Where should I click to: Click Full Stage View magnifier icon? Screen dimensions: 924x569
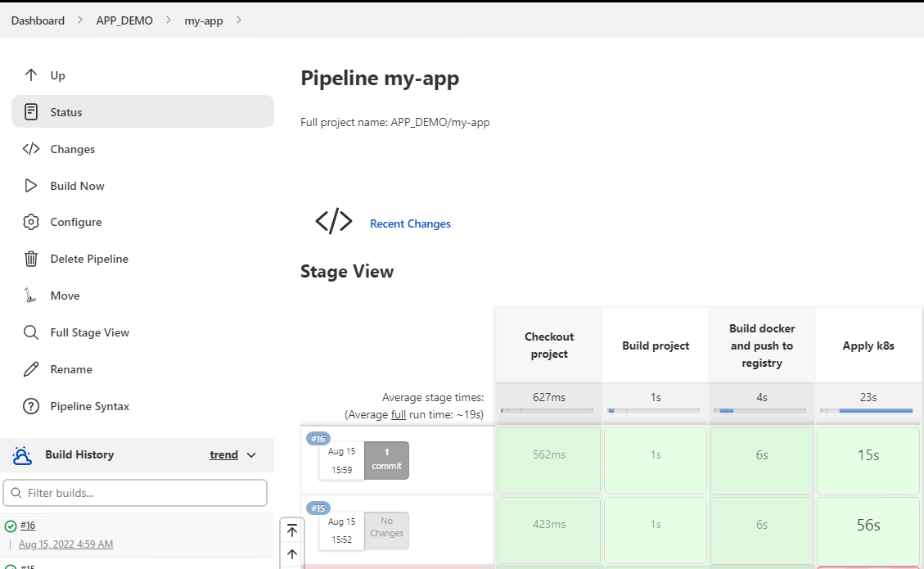click(31, 332)
